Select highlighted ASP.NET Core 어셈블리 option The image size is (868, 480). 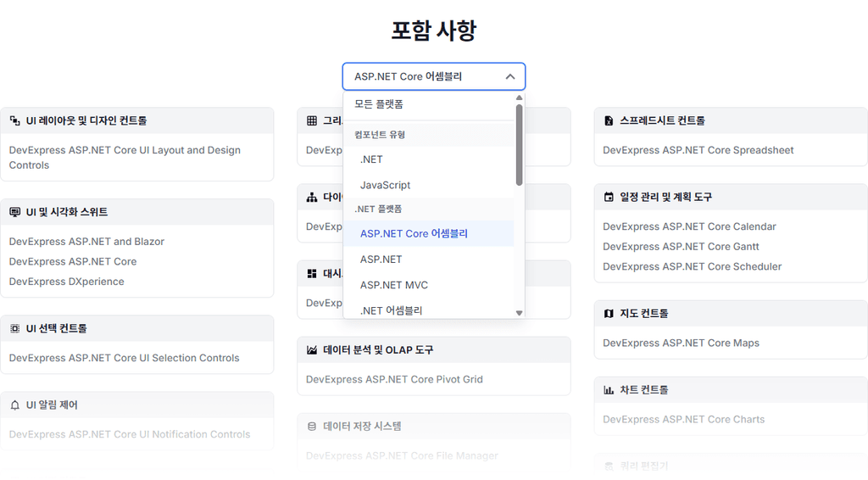point(428,233)
